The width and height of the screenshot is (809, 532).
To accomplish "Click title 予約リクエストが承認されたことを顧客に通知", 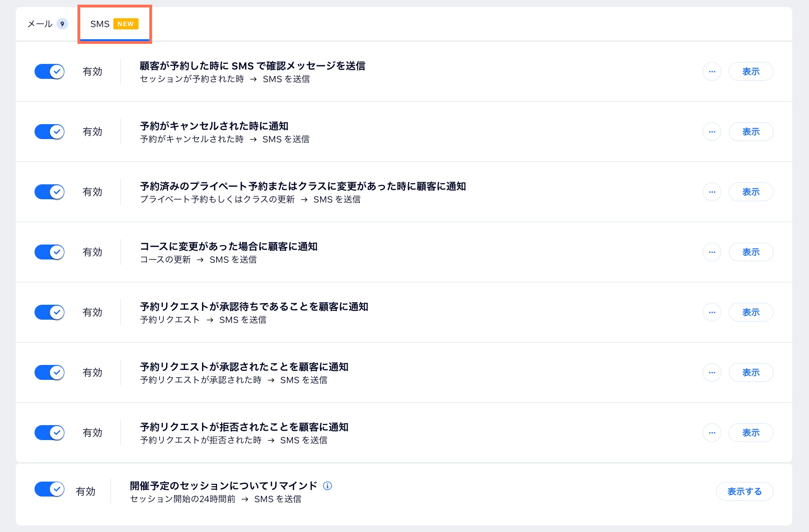I will click(x=244, y=367).
